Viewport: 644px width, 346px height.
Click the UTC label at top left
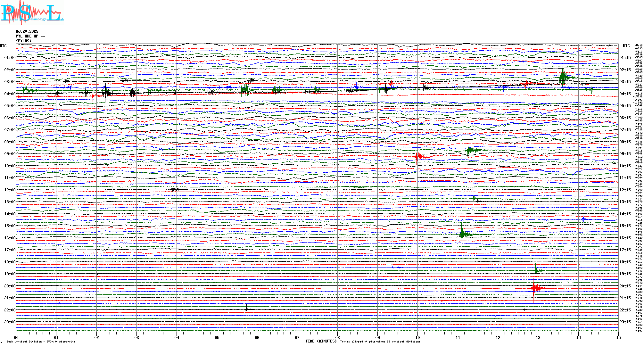click(x=3, y=46)
